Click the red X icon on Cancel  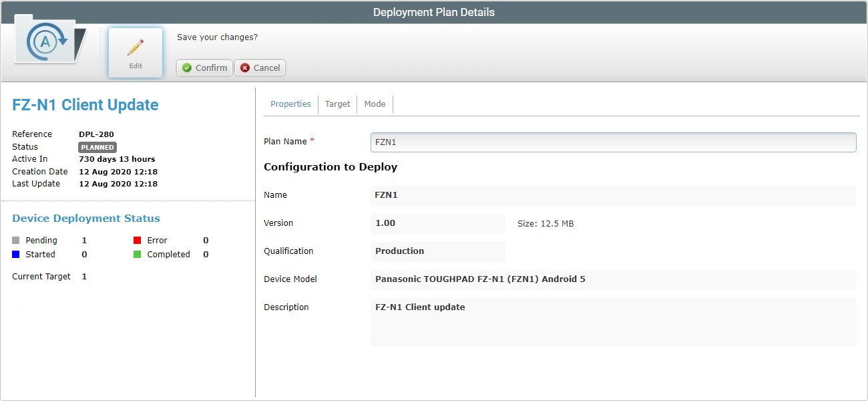[x=244, y=68]
